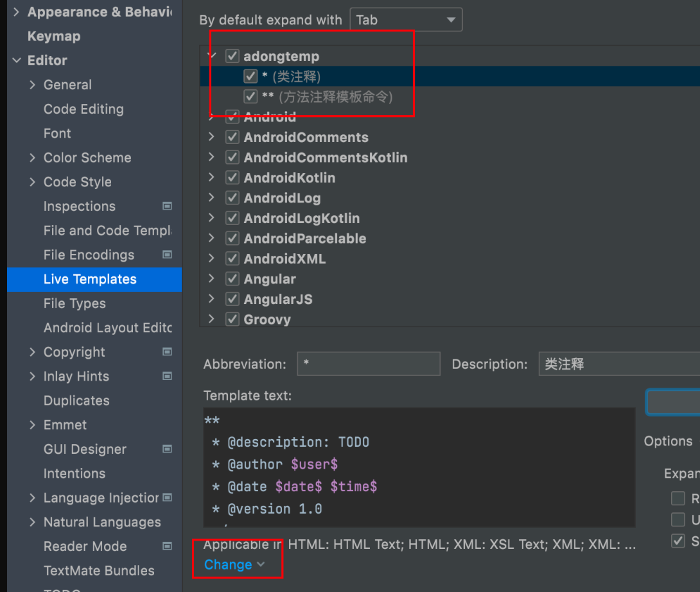
Task: Open Code Editing settings
Action: click(84, 109)
